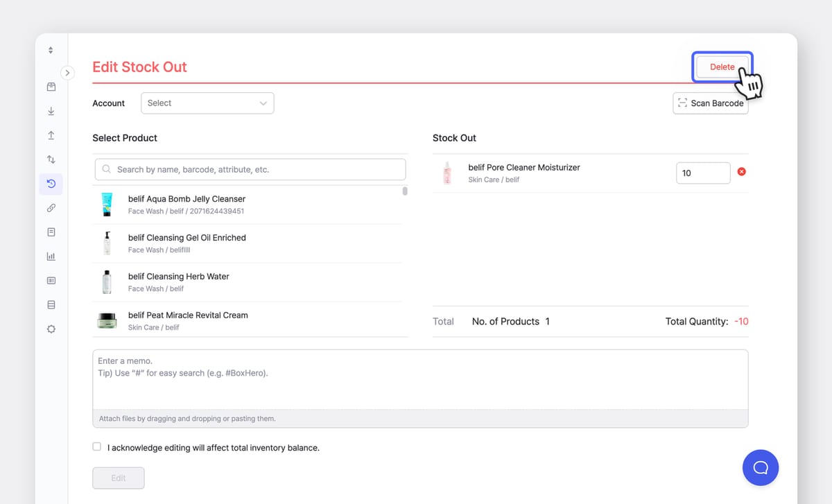Open the Account Select dropdown
The height and width of the screenshot is (504, 832).
[x=207, y=103]
